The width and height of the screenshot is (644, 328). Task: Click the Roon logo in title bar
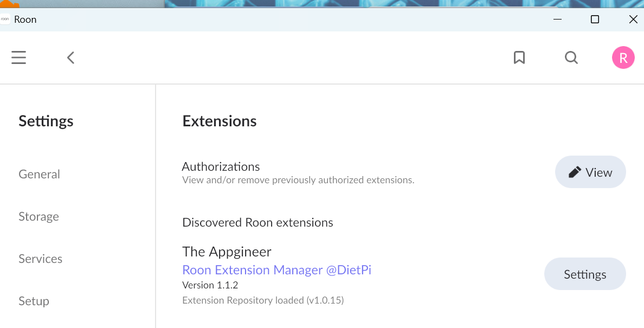click(5, 20)
